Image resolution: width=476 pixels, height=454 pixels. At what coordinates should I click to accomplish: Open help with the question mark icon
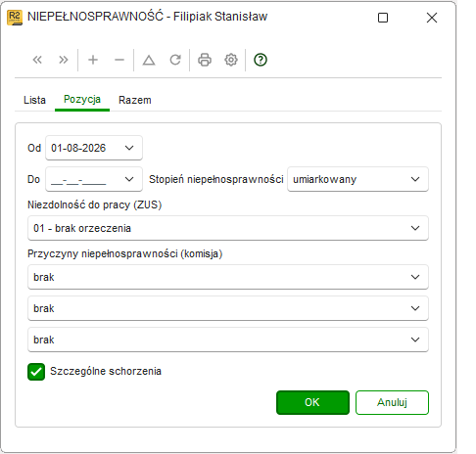pos(261,60)
